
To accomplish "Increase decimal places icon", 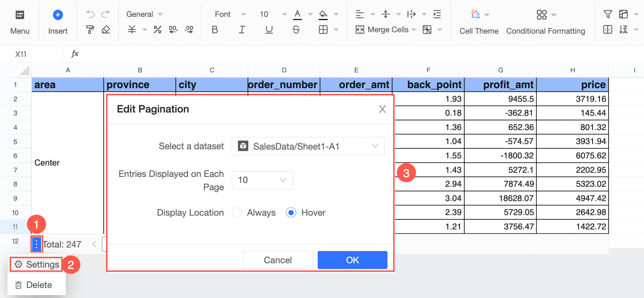I will pyautogui.click(x=189, y=29).
